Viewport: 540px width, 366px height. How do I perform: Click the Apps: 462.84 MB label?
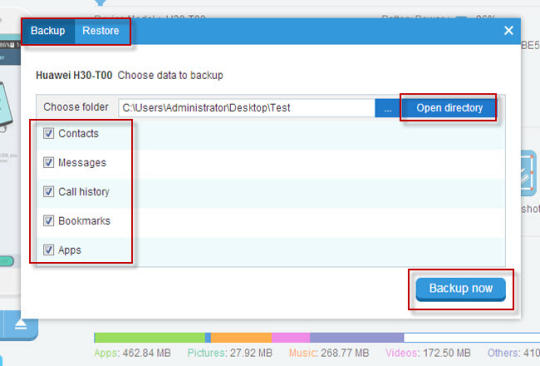tap(132, 353)
